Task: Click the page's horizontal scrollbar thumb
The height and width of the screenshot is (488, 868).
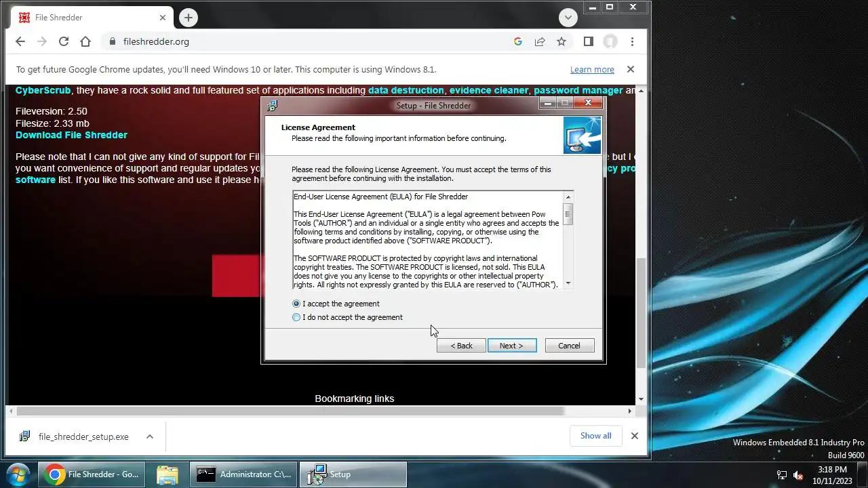Action: [x=290, y=411]
